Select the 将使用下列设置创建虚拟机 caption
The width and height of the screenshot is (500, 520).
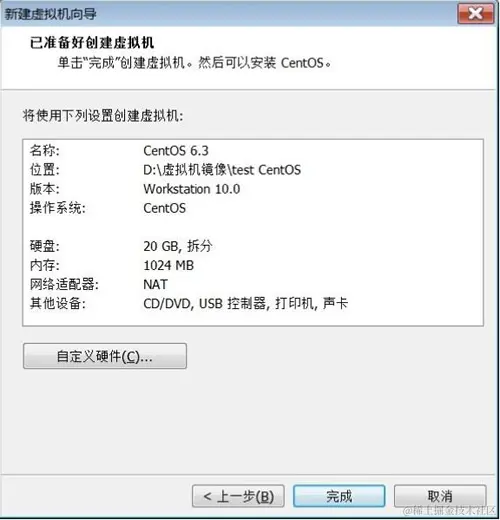point(103,116)
